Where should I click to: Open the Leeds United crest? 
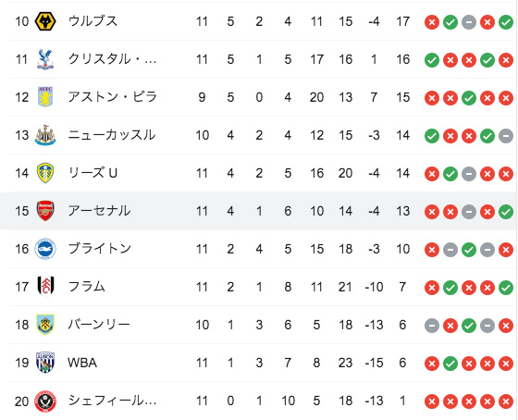pos(45,173)
